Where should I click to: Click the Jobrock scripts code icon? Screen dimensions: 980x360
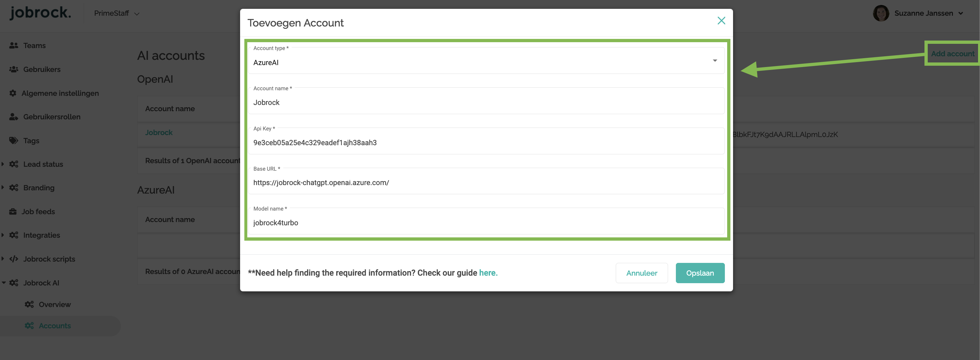click(x=14, y=259)
